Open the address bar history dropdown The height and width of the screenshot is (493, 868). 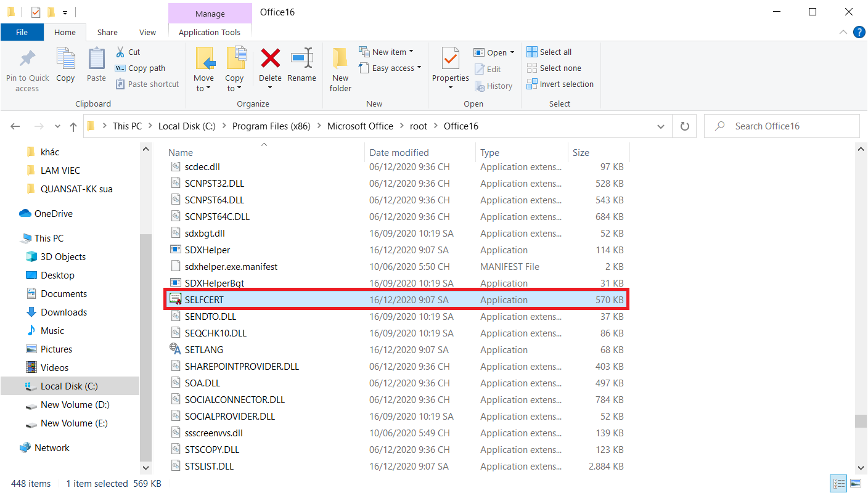661,126
